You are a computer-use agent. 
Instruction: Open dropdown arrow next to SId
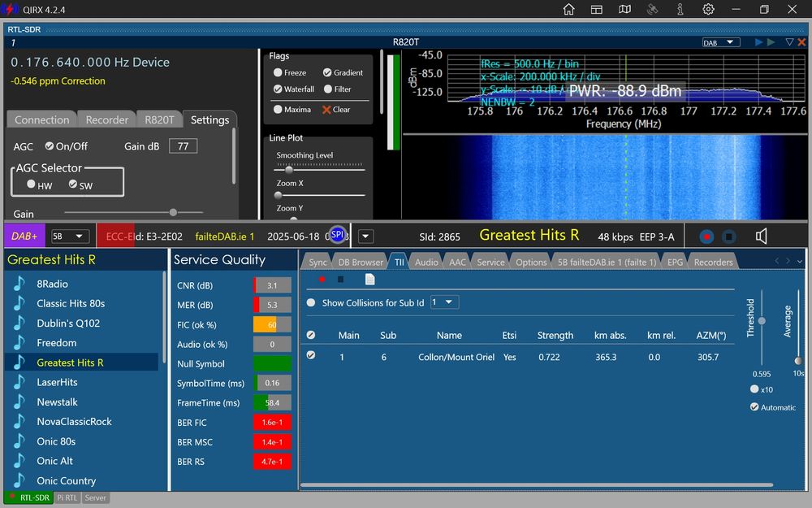point(365,237)
